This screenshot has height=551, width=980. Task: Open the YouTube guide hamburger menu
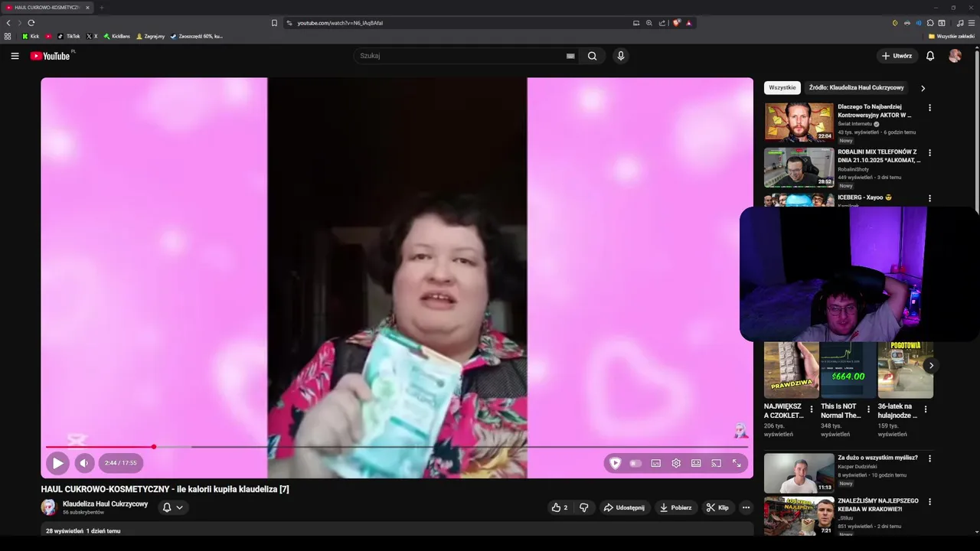(15, 56)
